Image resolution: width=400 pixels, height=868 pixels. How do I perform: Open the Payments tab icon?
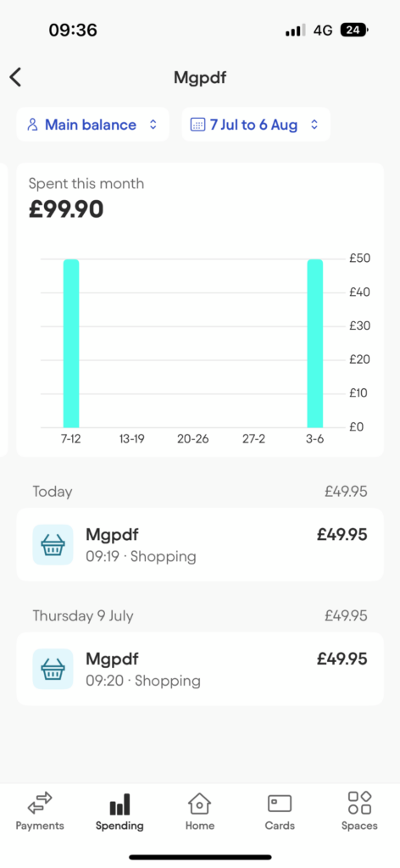pos(40,803)
